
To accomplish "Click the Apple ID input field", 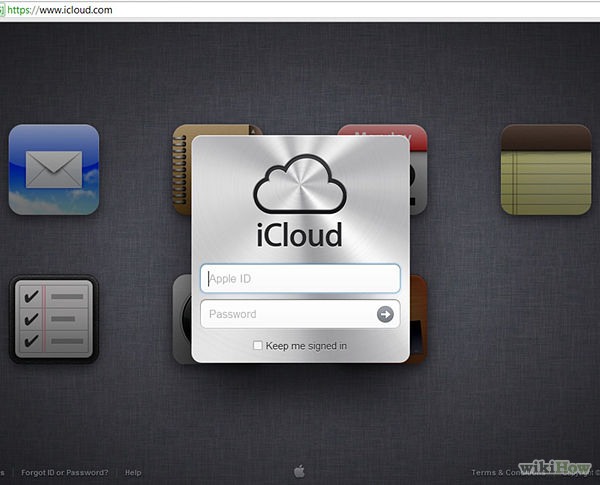I will click(300, 278).
